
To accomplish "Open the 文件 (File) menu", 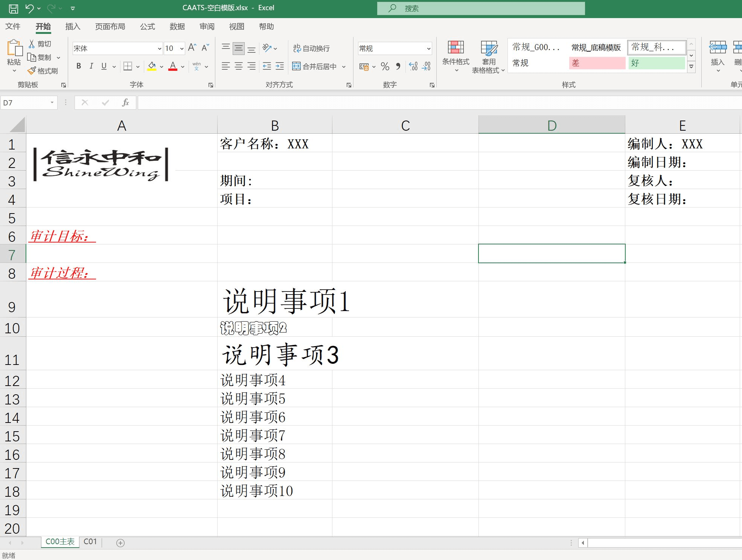I will 13,26.
